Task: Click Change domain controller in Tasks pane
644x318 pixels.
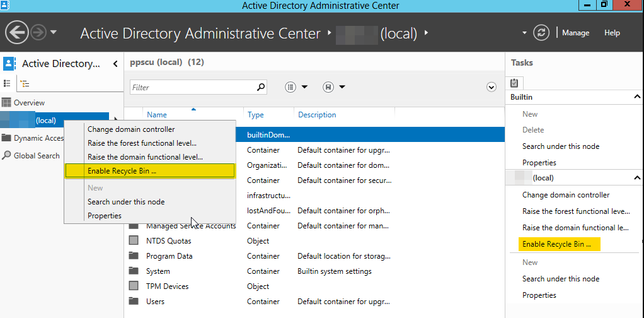Action: point(566,195)
